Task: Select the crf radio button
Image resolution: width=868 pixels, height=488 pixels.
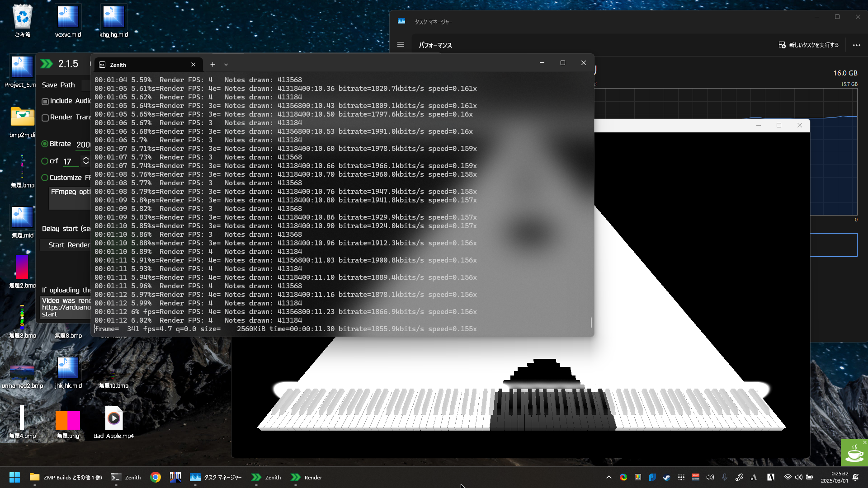Action: click(45, 161)
